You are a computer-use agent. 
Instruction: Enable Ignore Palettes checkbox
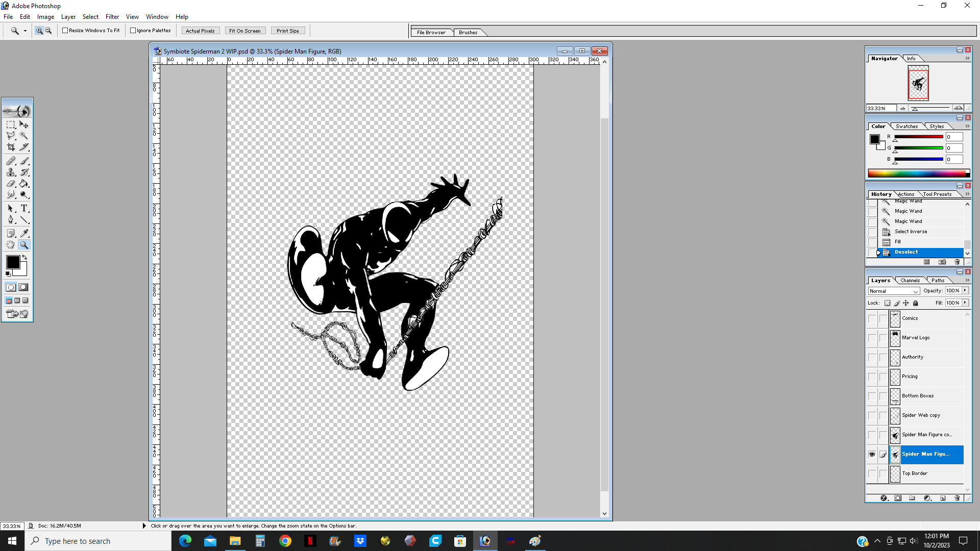(133, 31)
